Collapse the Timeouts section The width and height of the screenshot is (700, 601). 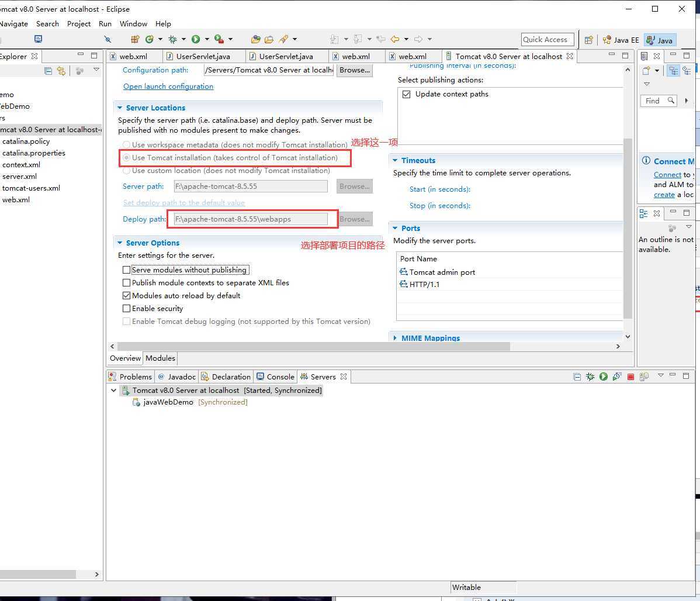[x=395, y=160]
